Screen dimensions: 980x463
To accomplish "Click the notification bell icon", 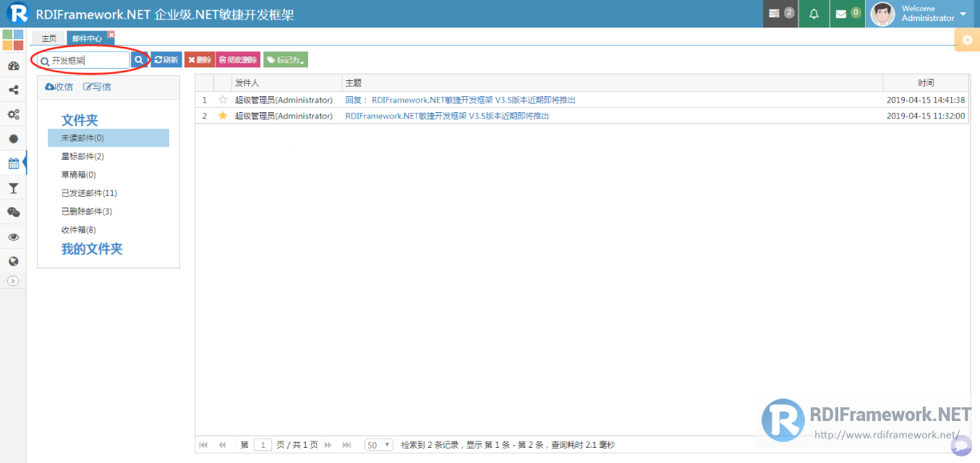I will [814, 14].
